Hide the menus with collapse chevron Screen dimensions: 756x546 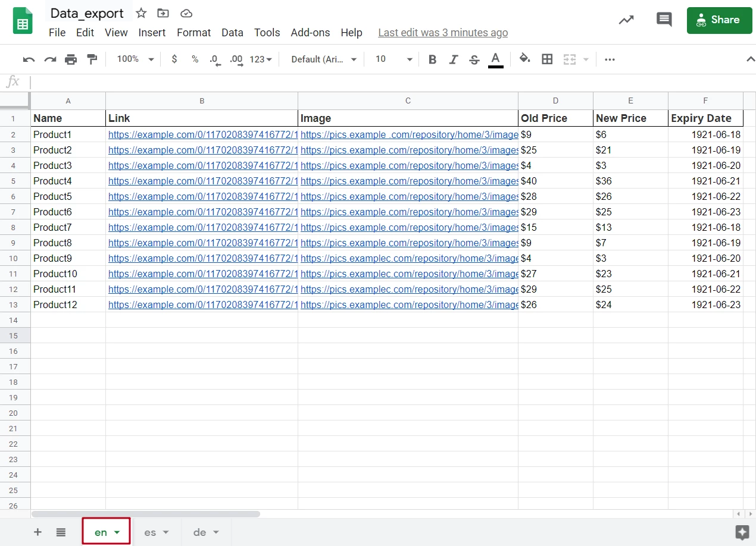750,59
